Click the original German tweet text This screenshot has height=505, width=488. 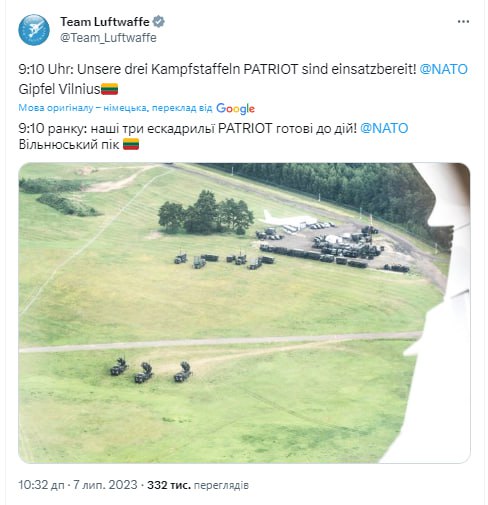pyautogui.click(x=243, y=79)
